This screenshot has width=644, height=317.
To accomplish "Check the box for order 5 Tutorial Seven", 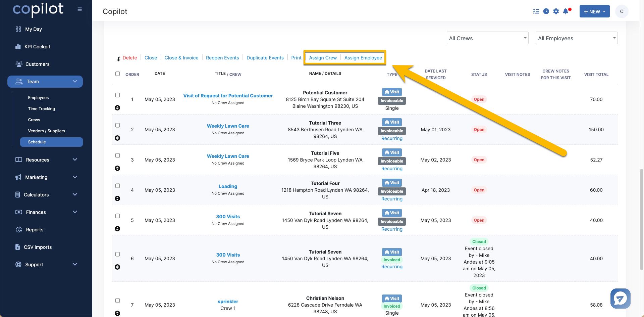I will (117, 216).
